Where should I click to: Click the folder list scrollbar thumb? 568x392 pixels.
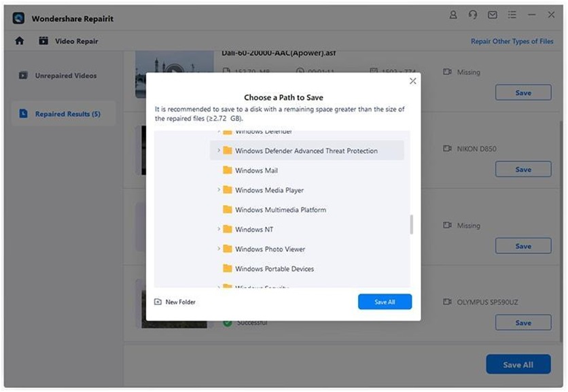(x=411, y=225)
